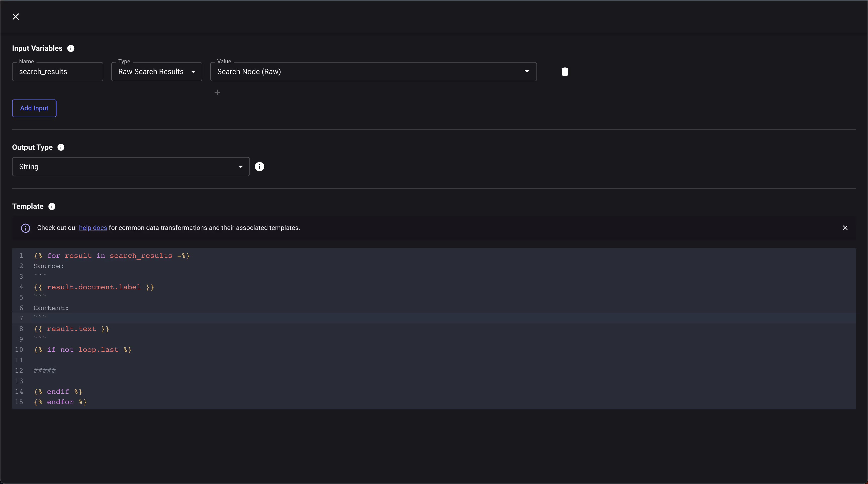Click the Input Variables heading text
The width and height of the screenshot is (868, 484).
pyautogui.click(x=37, y=49)
